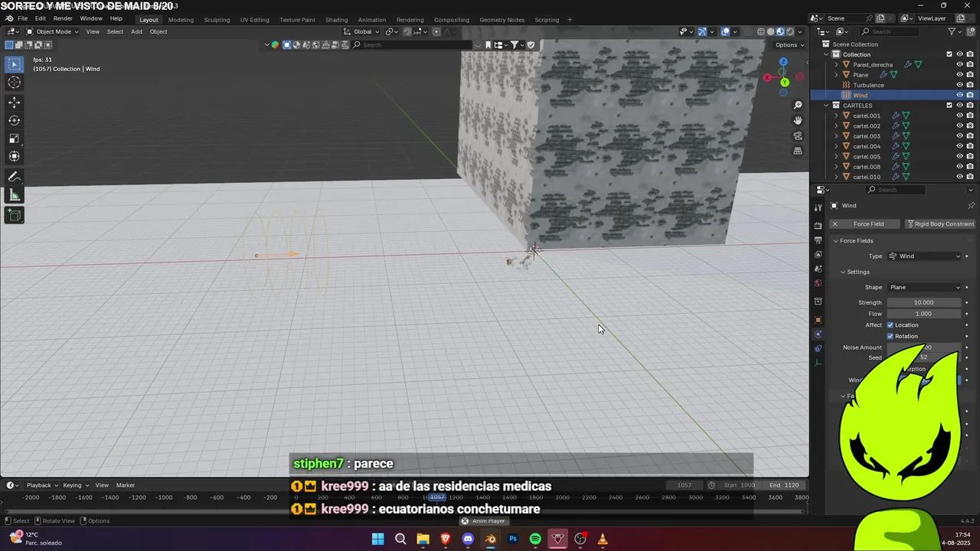Open the Output properties tab icon
This screenshot has height=551, width=980.
[818, 240]
